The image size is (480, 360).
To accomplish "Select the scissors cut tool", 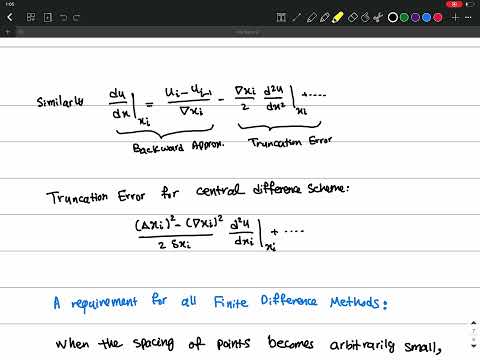I will 378,17.
